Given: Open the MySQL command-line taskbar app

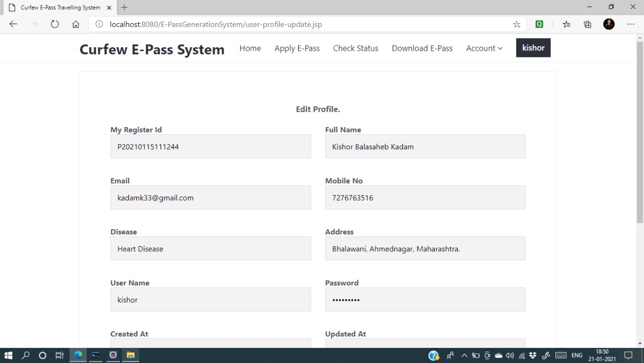Looking at the screenshot, I should pyautogui.click(x=95, y=355).
